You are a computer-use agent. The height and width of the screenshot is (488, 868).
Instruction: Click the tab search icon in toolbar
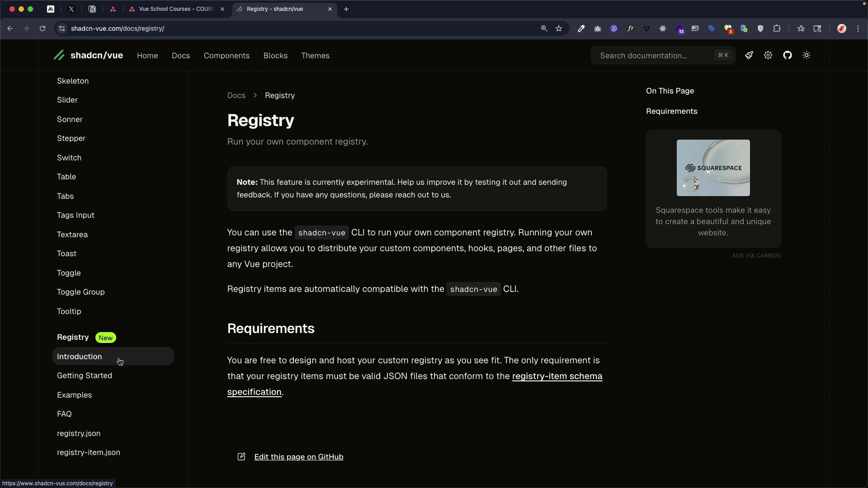pyautogui.click(x=817, y=28)
